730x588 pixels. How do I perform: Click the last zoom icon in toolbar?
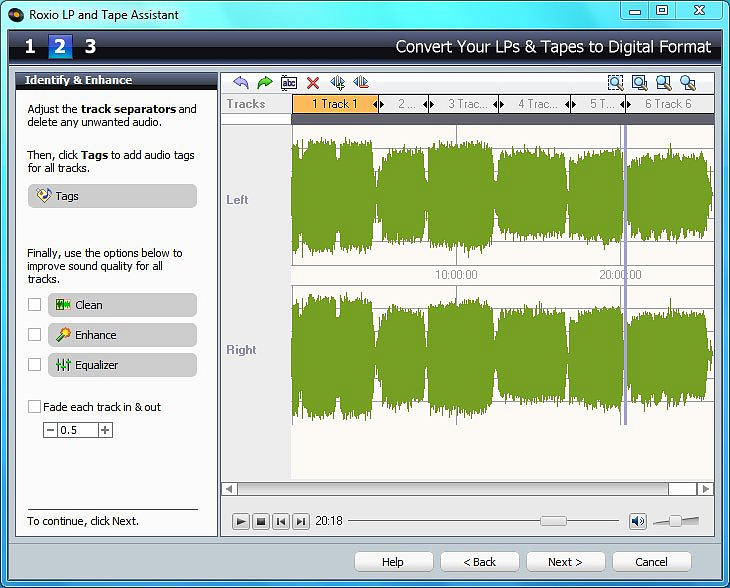click(x=687, y=83)
